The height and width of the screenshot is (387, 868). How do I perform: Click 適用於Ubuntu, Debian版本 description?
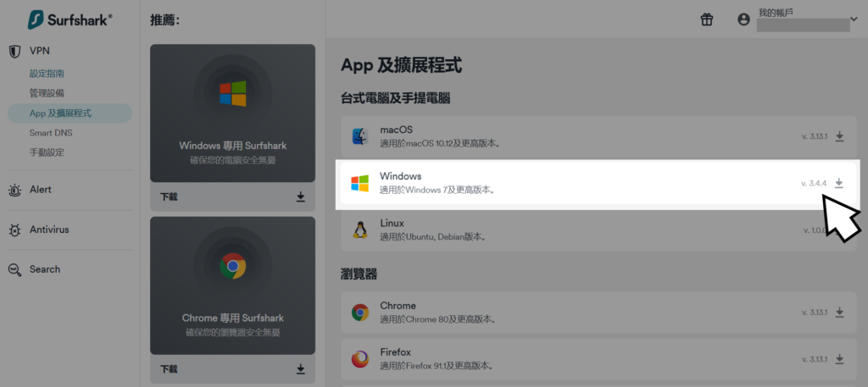click(x=433, y=237)
